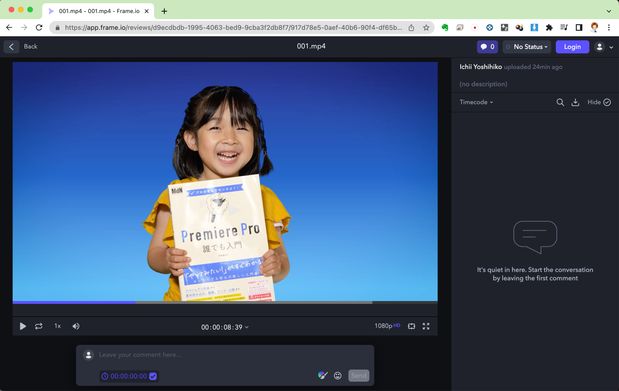
Task: Click the video progress bar
Action: click(225, 303)
